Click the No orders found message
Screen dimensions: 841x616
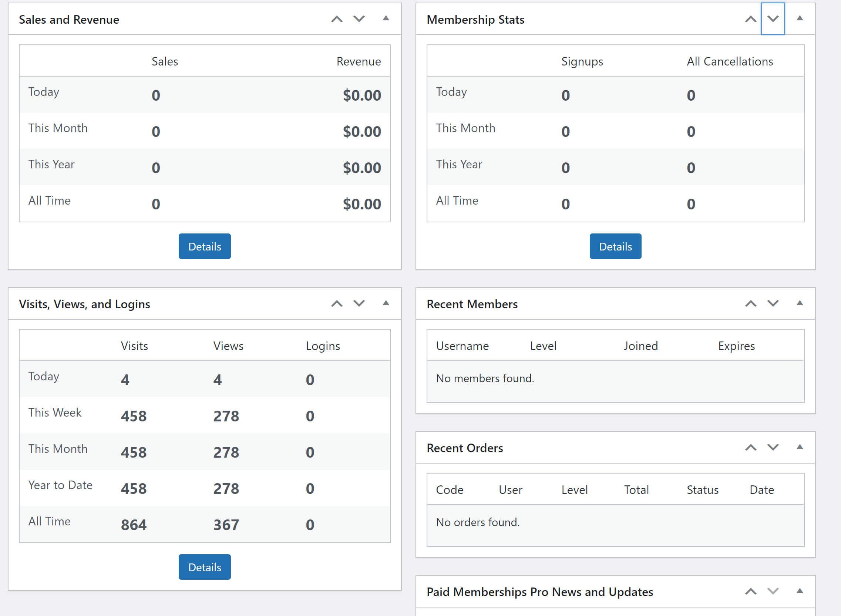pos(477,522)
